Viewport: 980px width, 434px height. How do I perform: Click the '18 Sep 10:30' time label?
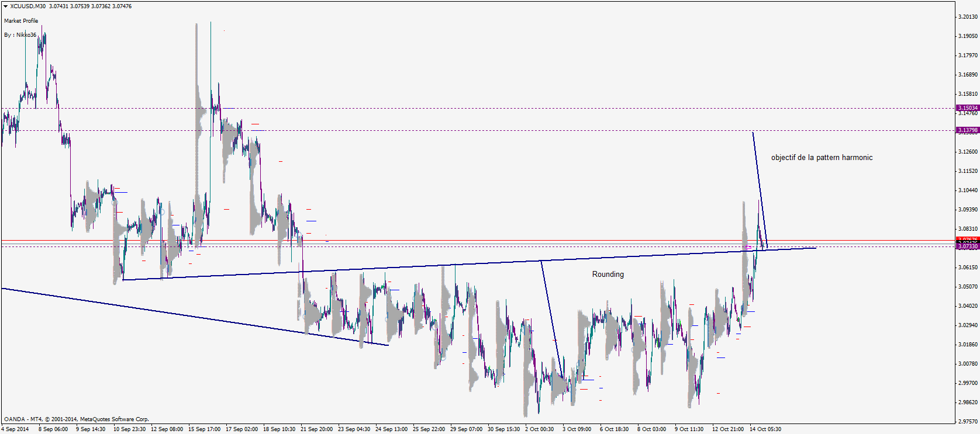tap(279, 429)
